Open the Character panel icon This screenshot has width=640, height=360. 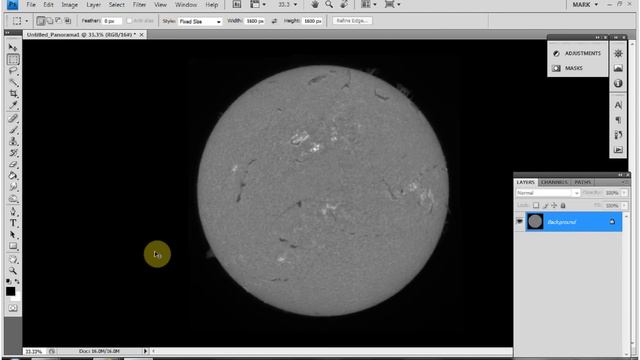tap(618, 105)
